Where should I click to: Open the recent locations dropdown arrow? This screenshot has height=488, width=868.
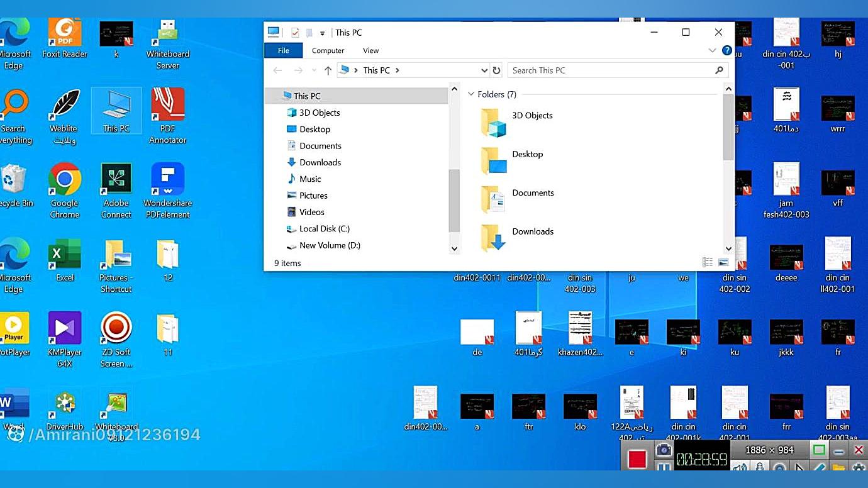[314, 70]
